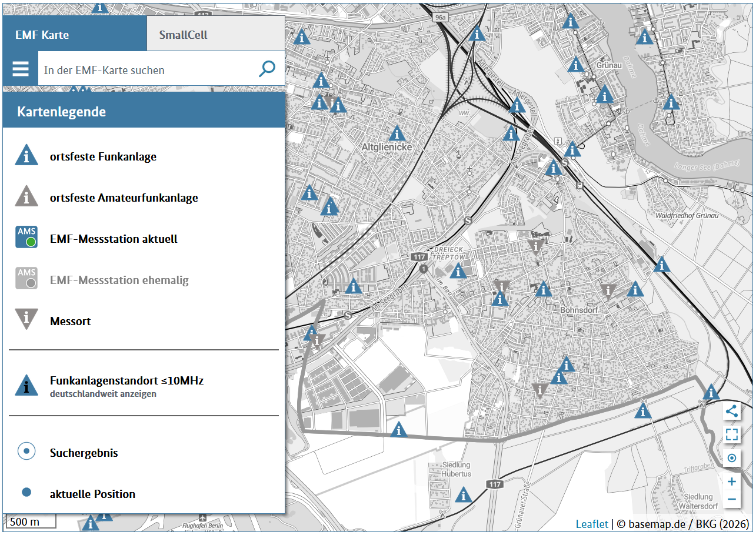This screenshot has width=756, height=535.
Task: Share the map via share icon
Action: click(732, 411)
